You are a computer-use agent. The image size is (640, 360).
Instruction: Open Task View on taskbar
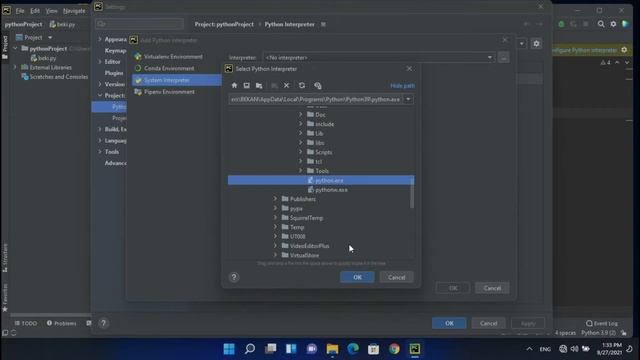(271, 349)
